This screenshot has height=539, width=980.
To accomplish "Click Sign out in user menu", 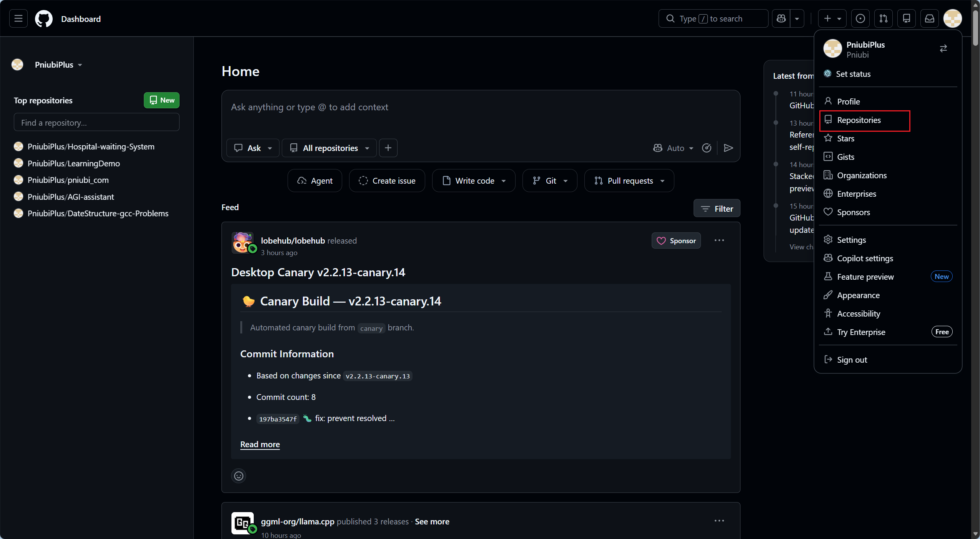I will pyautogui.click(x=888, y=360).
